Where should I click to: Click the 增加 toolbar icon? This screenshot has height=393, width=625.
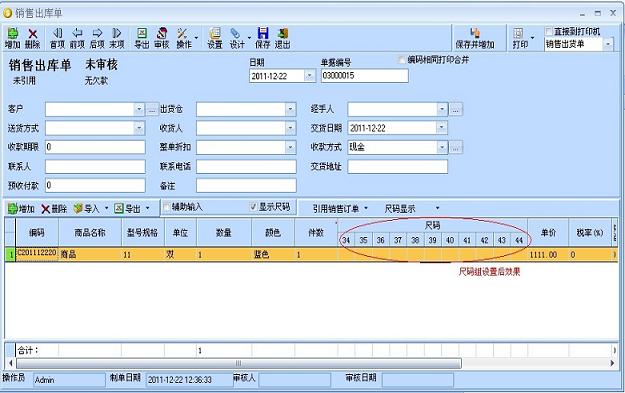point(12,38)
